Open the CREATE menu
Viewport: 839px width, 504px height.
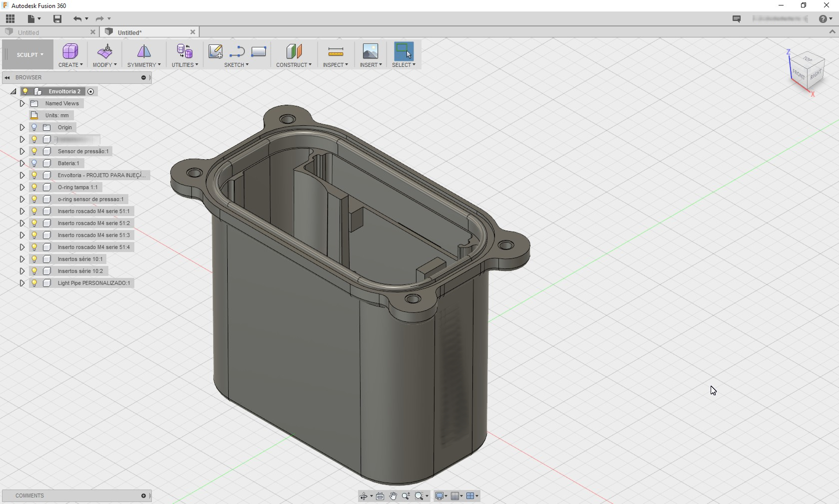(x=70, y=65)
